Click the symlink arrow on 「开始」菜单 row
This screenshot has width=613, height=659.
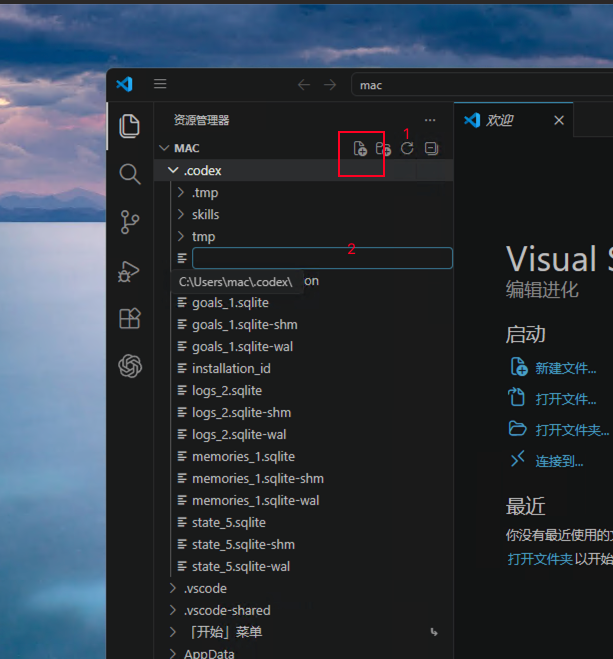click(434, 632)
